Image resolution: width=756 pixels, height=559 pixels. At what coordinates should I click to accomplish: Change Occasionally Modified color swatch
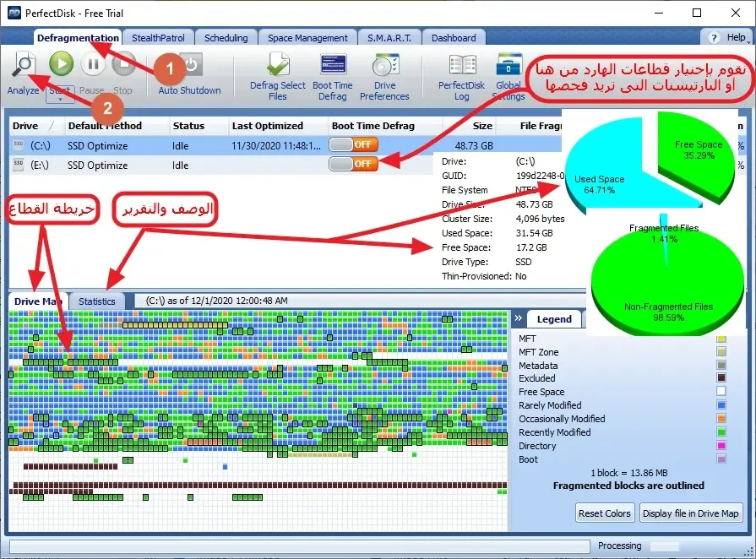tap(721, 418)
